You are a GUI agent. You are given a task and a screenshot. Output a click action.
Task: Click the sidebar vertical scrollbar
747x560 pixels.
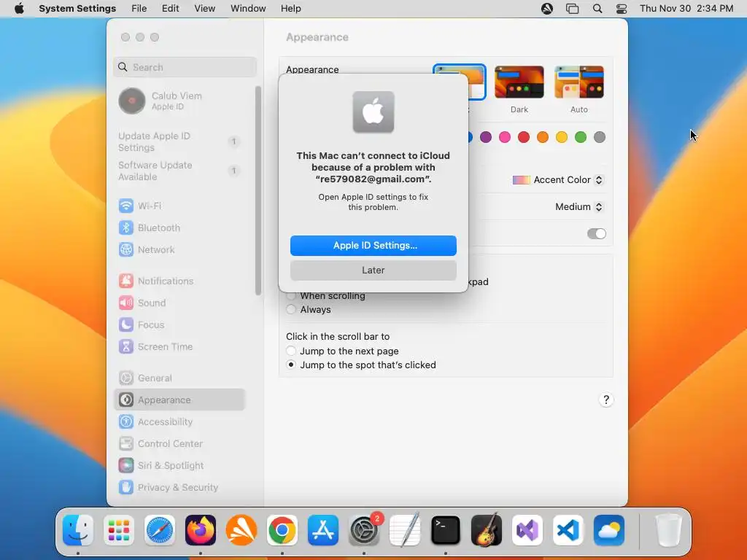[x=258, y=190]
